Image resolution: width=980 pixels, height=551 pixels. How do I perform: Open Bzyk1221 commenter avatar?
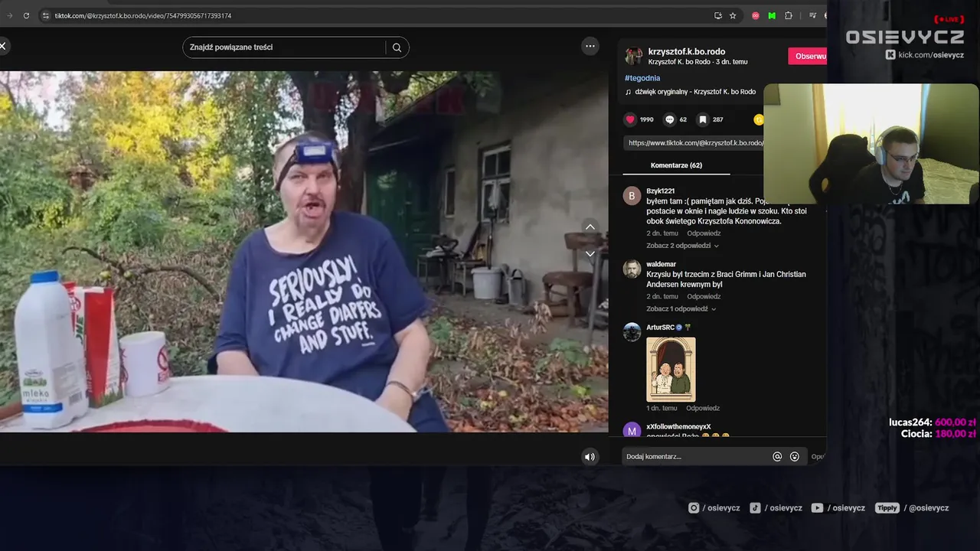pos(632,196)
